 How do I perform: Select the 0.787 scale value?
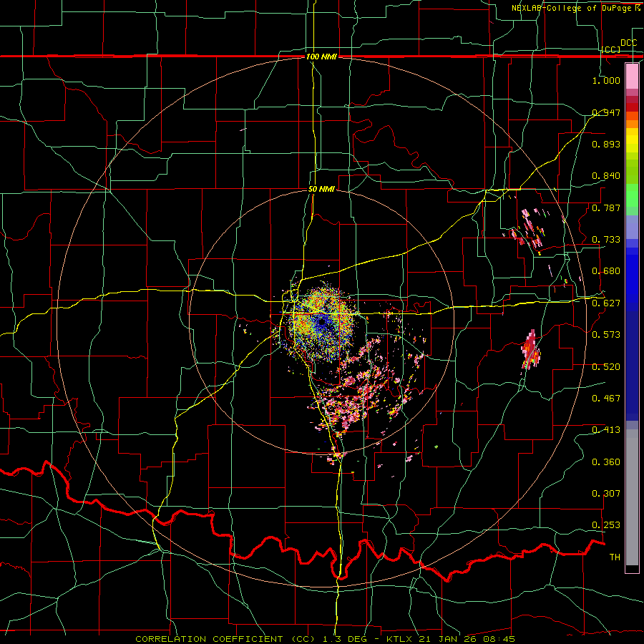click(x=606, y=208)
